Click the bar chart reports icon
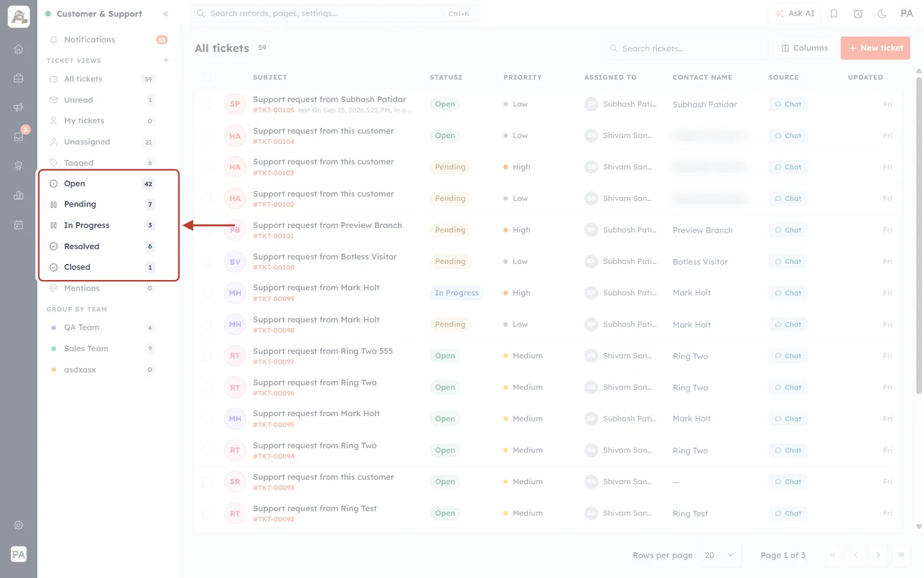924x578 pixels. click(19, 195)
